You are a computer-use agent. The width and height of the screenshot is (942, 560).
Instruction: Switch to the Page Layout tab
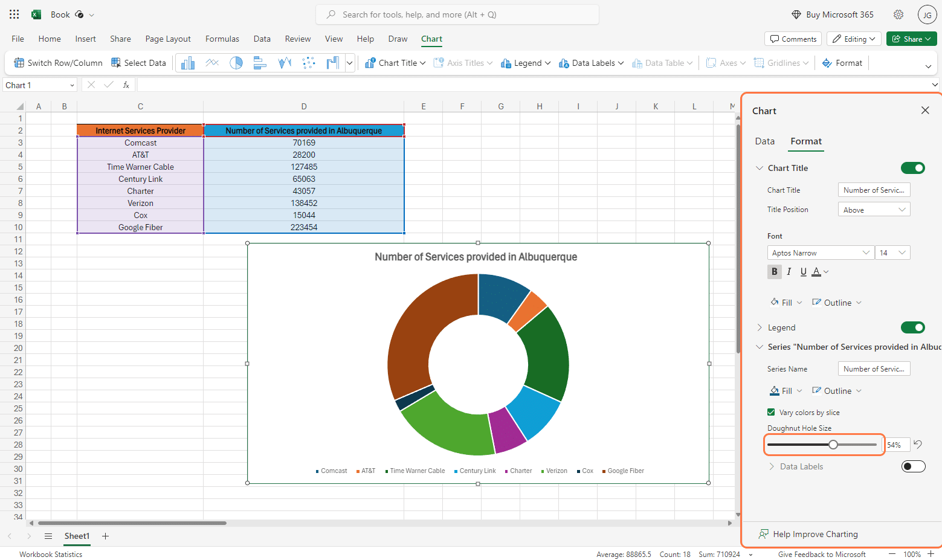tap(168, 39)
